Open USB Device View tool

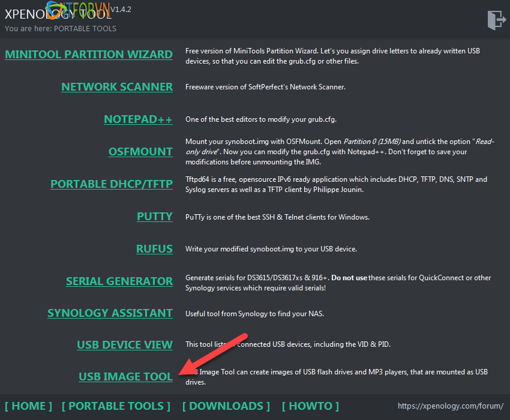click(125, 345)
